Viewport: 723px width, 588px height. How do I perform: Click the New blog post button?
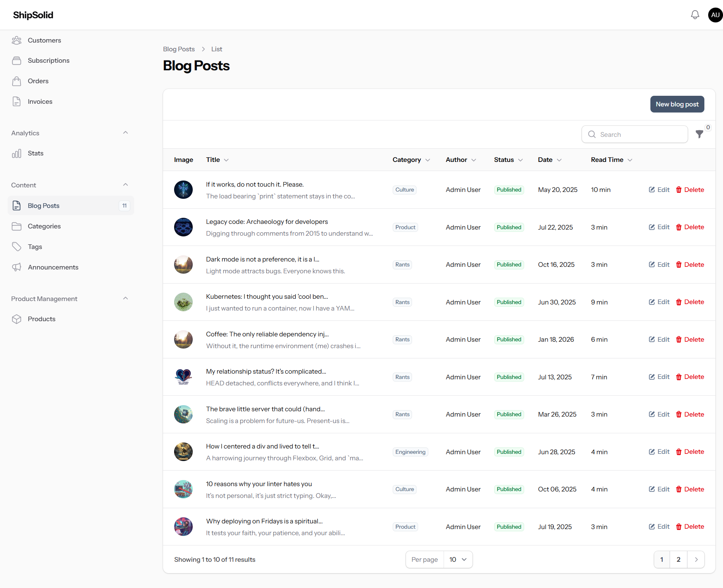click(677, 104)
